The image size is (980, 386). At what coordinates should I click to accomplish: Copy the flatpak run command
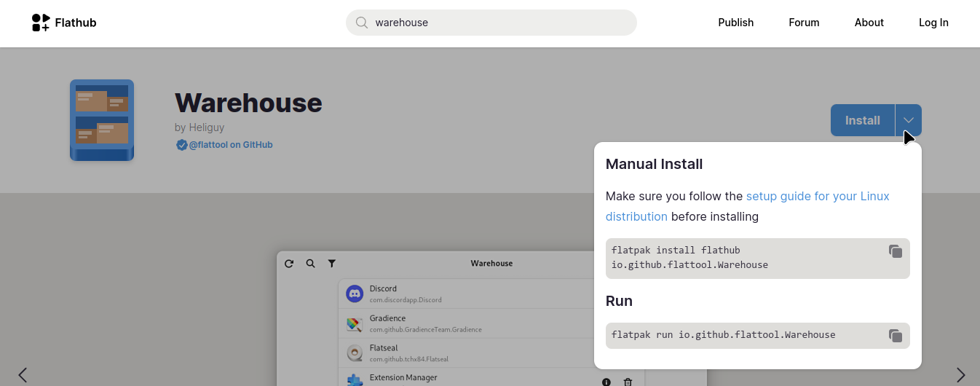click(895, 336)
